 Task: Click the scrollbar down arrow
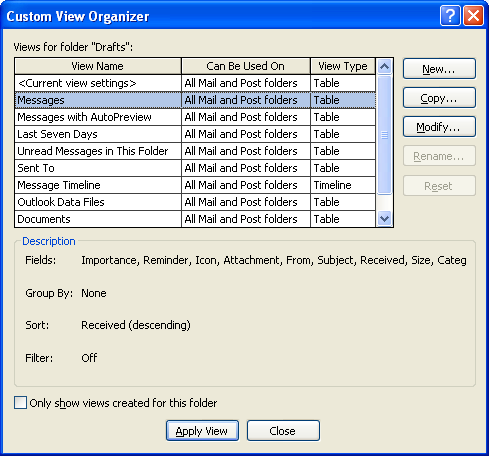pos(384,219)
